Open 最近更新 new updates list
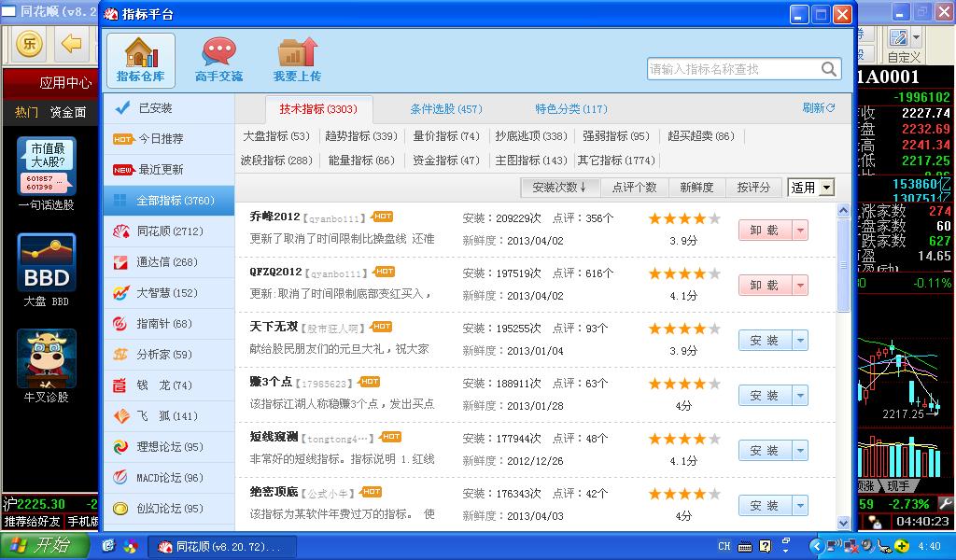Screen dimensions: 956x560 tap(169, 170)
